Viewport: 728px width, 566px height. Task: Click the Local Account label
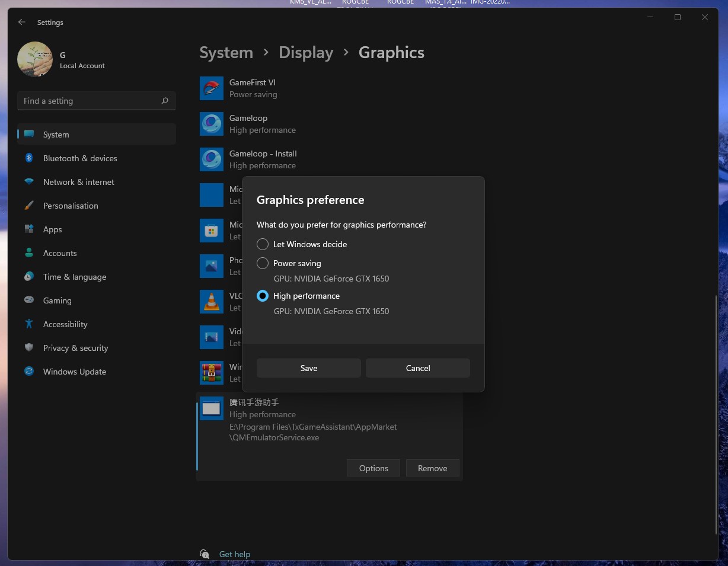point(82,66)
